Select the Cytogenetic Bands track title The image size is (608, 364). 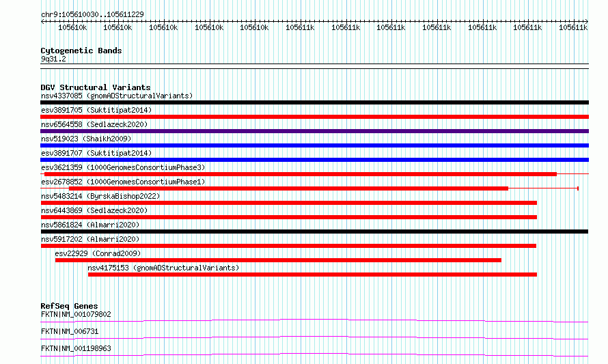[81, 51]
